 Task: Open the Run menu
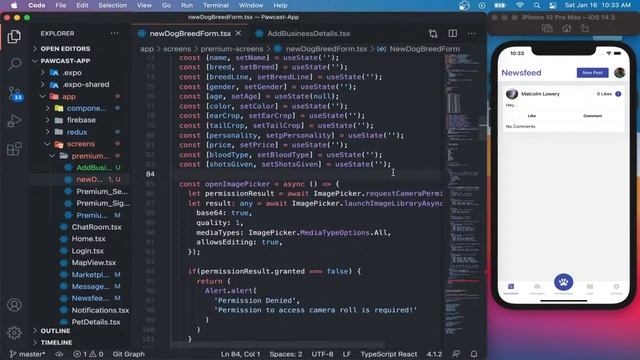point(187,5)
